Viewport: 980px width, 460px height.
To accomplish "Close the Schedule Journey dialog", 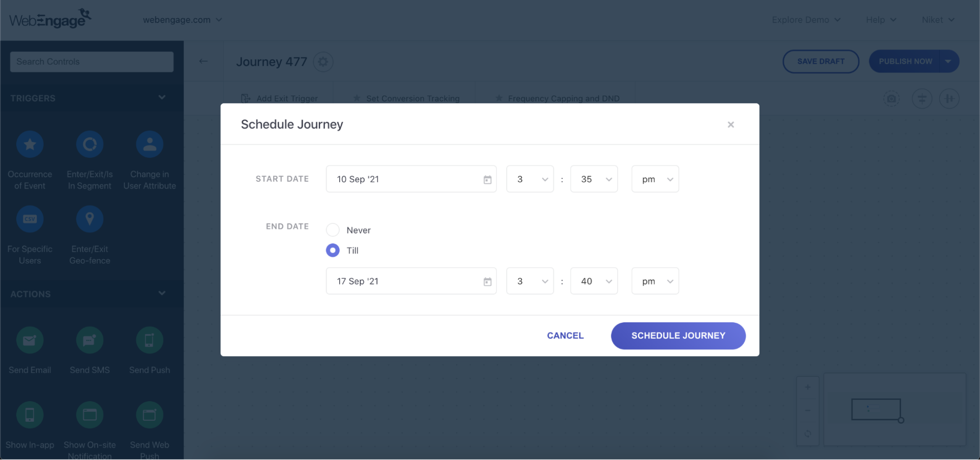I will pos(730,124).
